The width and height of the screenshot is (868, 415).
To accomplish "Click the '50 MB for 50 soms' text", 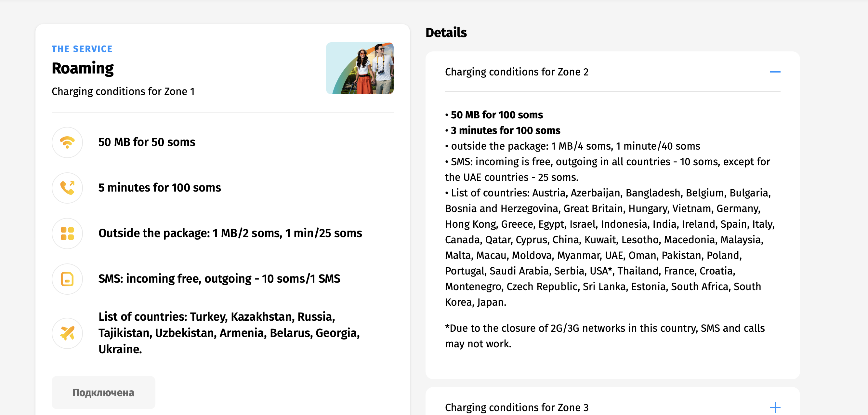I will (147, 142).
